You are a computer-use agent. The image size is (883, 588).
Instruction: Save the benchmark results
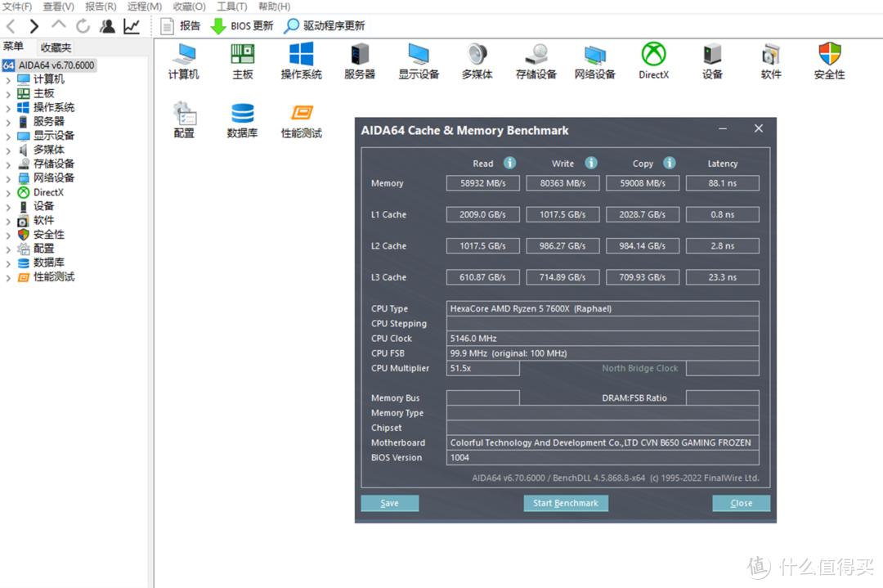pos(389,503)
